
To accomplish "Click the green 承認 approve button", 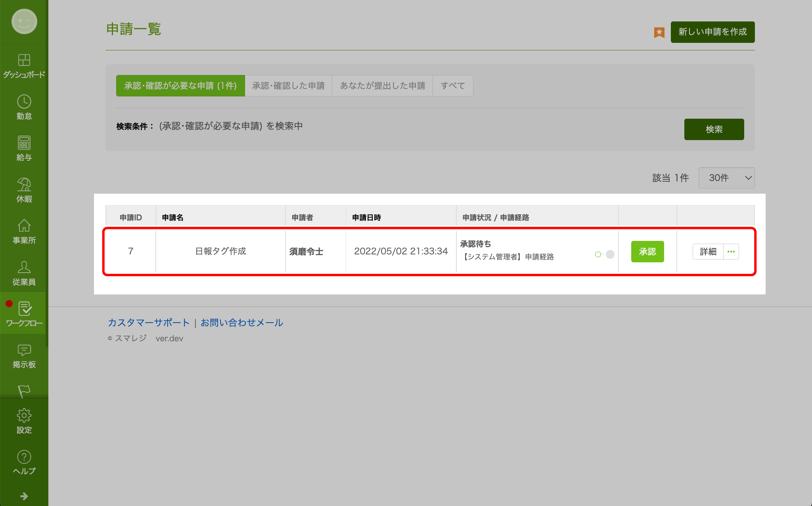I will 647,252.
